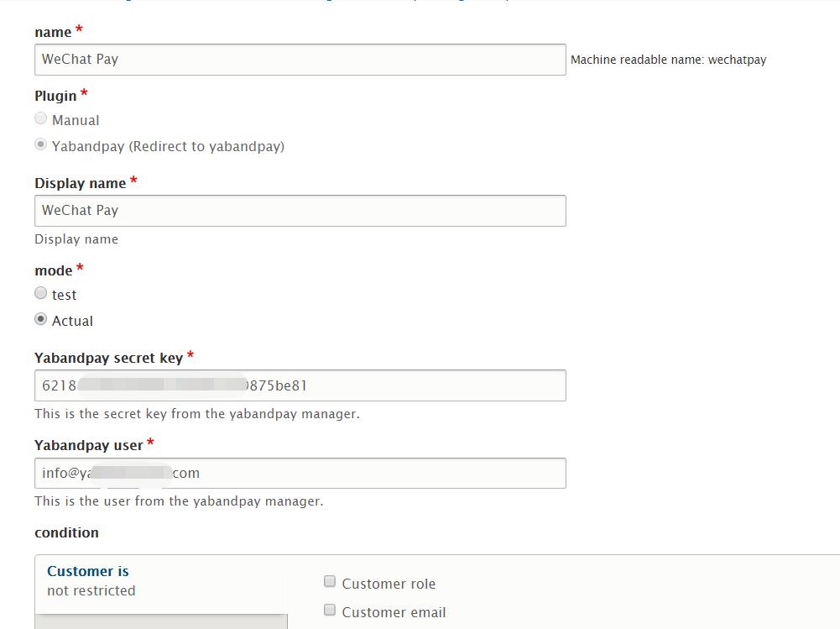Click the bold Display name label above field
The width and height of the screenshot is (840, 629).
click(80, 183)
